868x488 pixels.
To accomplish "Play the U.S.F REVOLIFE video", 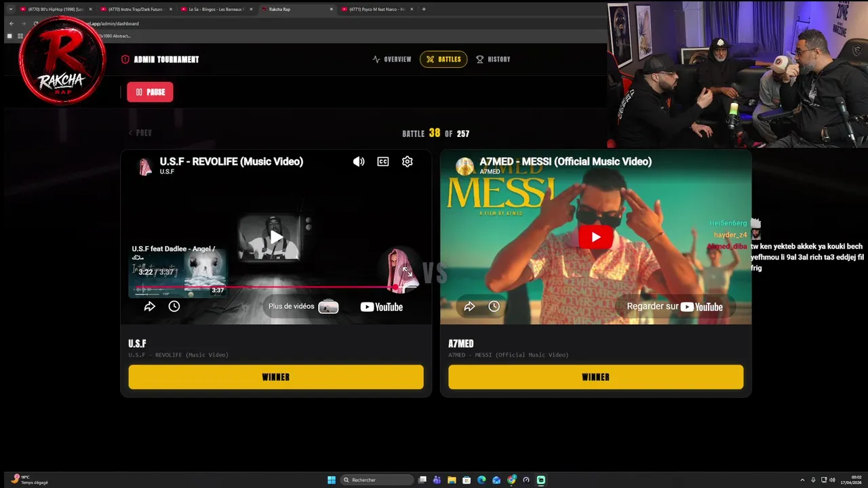I will pos(276,237).
